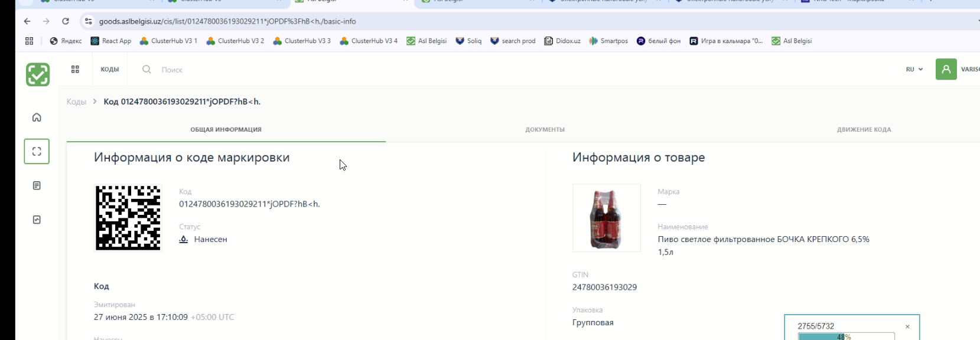The height and width of the screenshot is (340, 980).
Task: Open the search prod bookmark
Action: 513,41
